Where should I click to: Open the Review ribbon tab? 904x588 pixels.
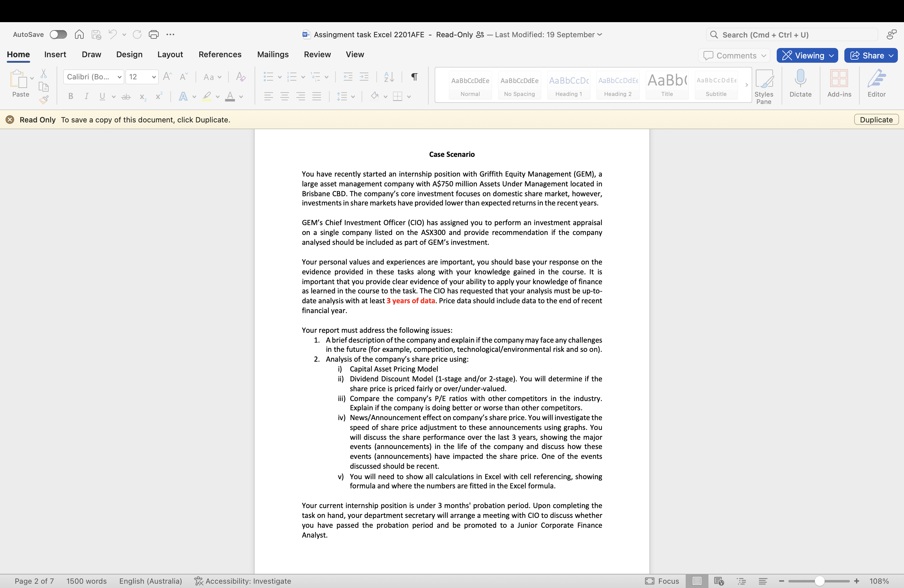click(x=317, y=54)
